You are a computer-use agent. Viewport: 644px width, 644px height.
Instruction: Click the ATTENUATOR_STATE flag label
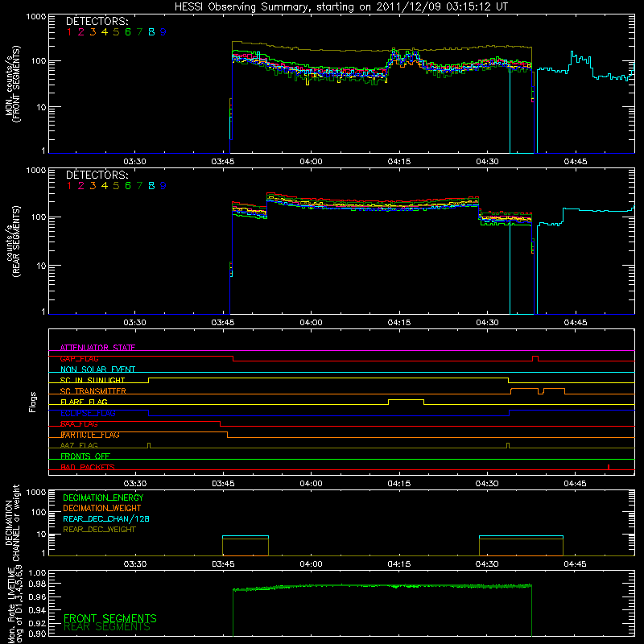tap(97, 348)
